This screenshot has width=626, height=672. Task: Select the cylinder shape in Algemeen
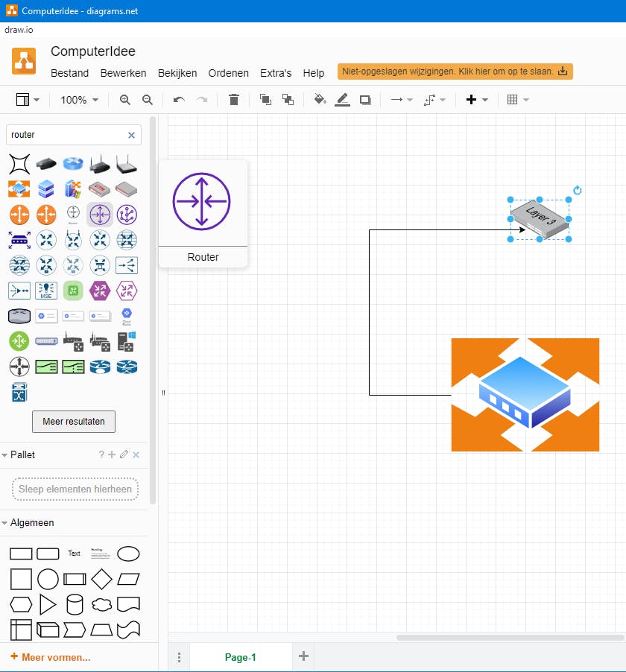point(75,604)
